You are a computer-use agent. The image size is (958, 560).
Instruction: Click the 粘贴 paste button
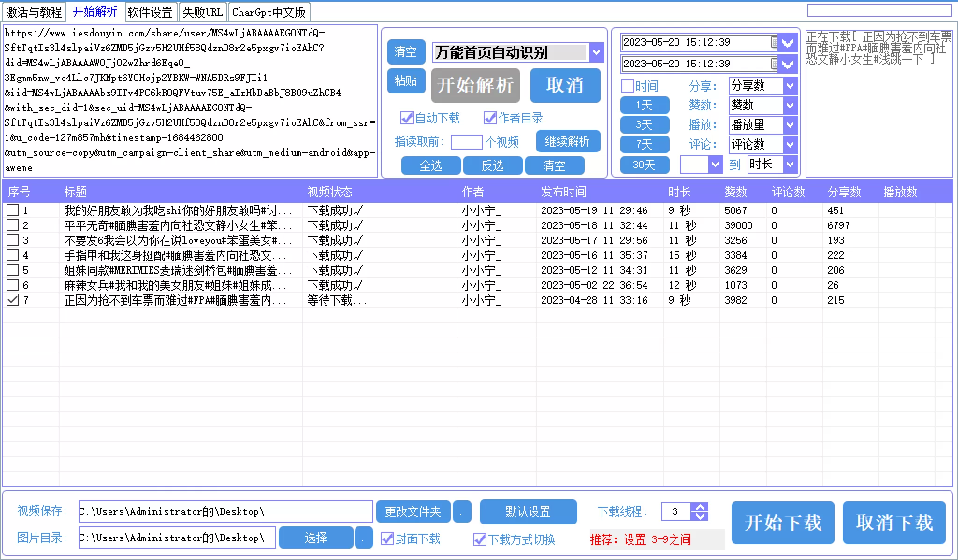pos(406,81)
